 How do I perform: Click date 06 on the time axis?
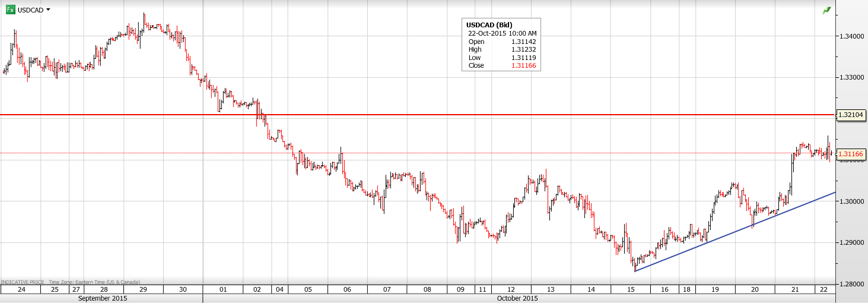pos(347,289)
